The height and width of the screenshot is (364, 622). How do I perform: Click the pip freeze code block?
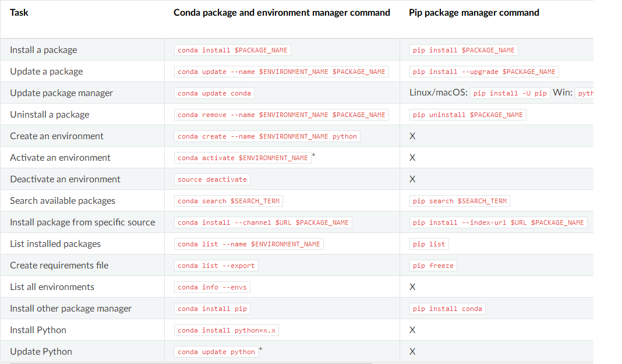[x=433, y=265]
